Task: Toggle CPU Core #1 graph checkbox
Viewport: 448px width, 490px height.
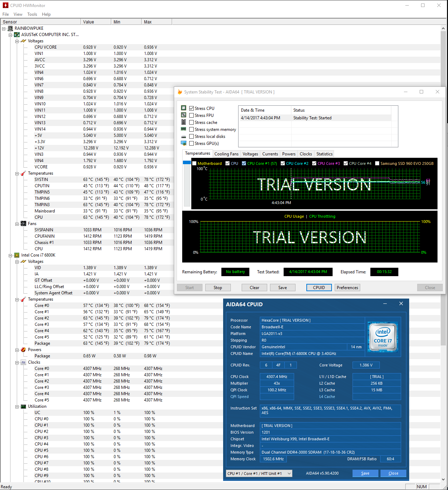Action: coord(244,163)
